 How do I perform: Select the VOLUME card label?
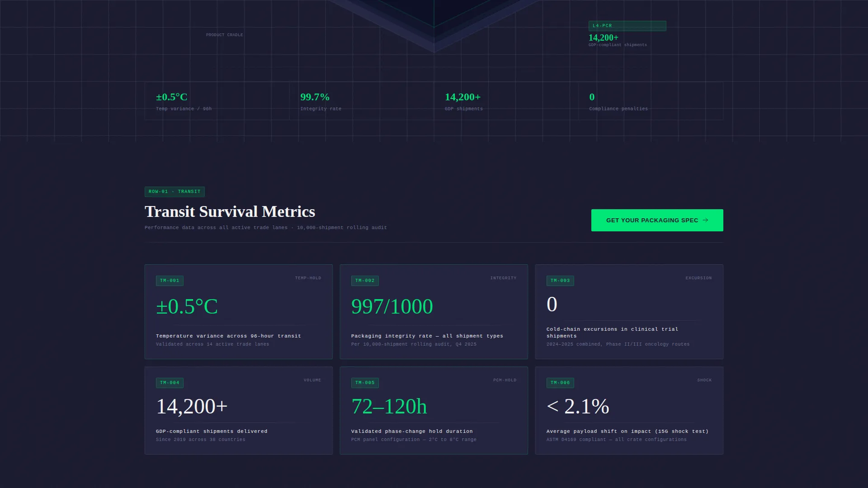(312, 380)
